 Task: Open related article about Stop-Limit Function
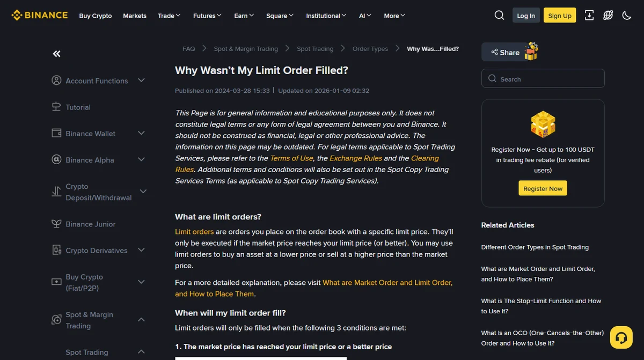coord(541,306)
